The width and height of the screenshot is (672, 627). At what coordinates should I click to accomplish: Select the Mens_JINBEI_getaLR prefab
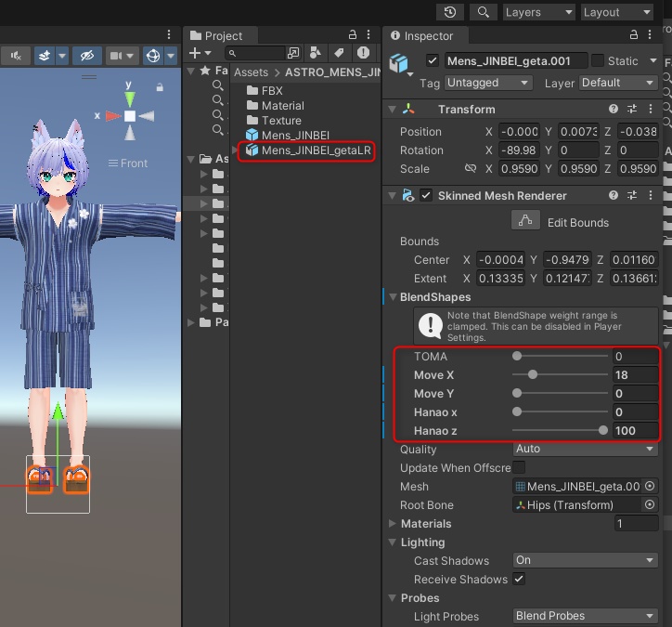pyautogui.click(x=308, y=150)
